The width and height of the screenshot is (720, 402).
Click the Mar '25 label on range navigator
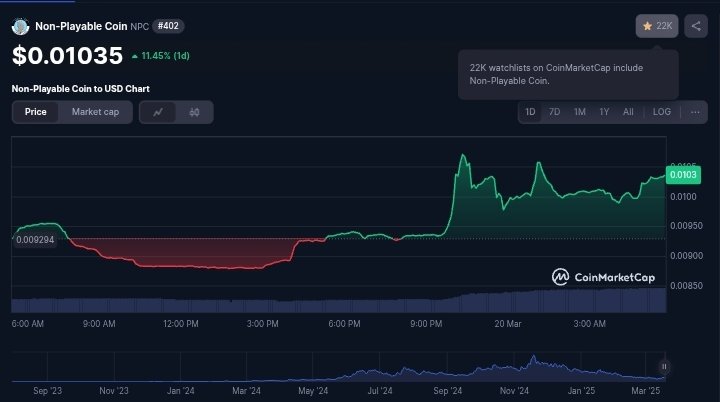(x=646, y=391)
